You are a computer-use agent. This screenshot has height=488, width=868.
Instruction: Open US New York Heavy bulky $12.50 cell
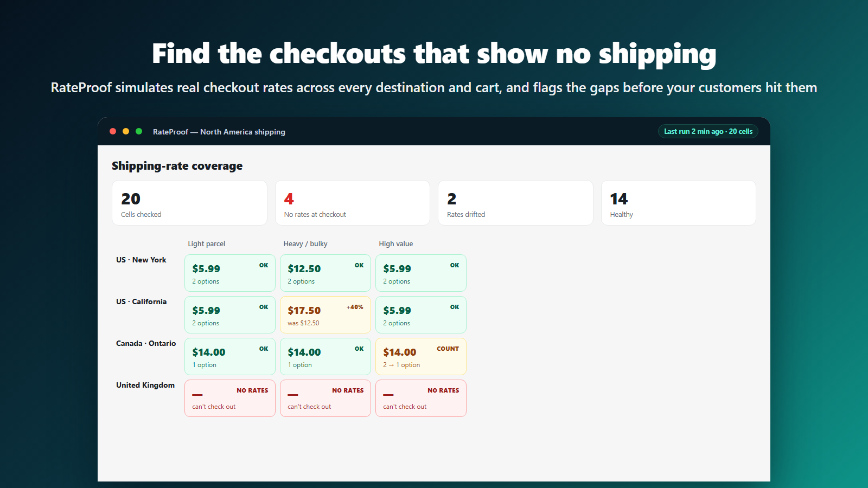pyautogui.click(x=325, y=273)
